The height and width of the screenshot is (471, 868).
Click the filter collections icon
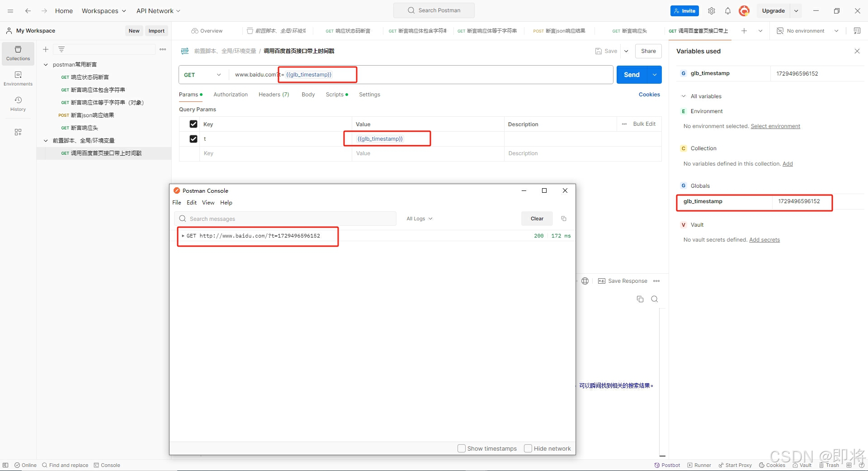click(61, 49)
